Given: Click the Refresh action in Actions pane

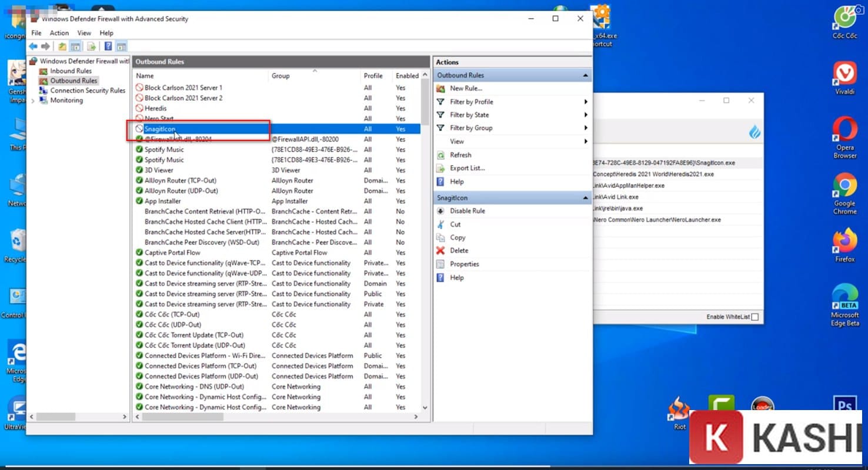Looking at the screenshot, I should click(460, 155).
